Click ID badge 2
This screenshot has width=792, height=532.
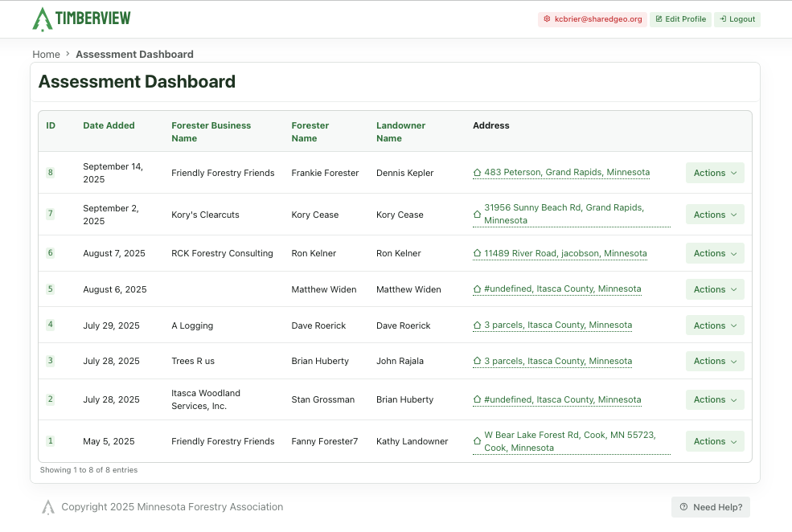coord(51,399)
